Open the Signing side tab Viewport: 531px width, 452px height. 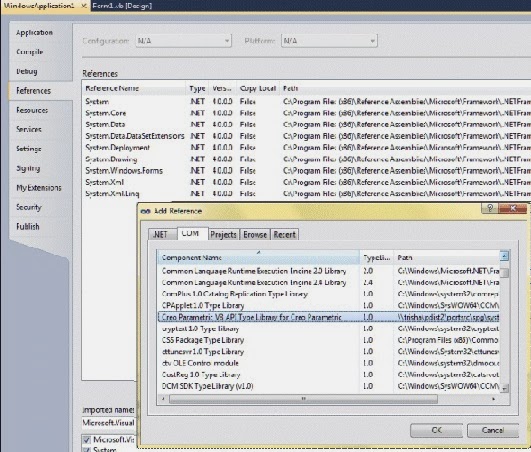28,168
